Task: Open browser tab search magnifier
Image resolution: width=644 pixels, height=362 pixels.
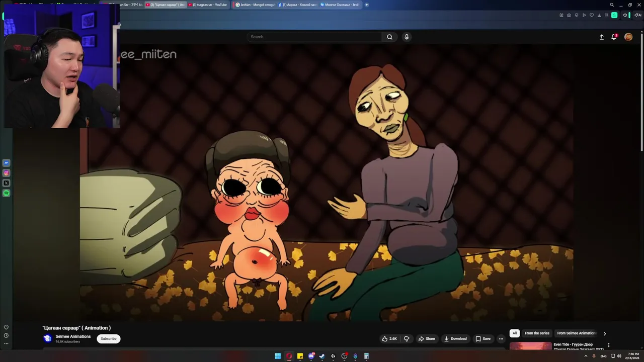Action: (x=612, y=5)
